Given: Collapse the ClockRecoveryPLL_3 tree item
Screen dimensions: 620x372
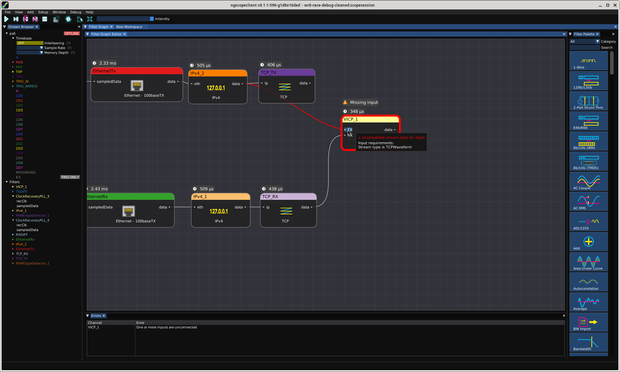Looking at the screenshot, I should coord(13,196).
